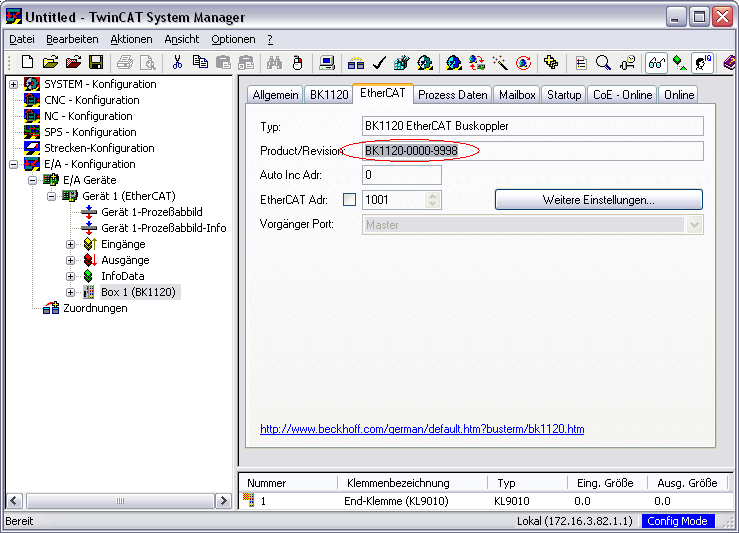
Task: Open the Vorgänger Port dropdown
Action: (x=694, y=225)
